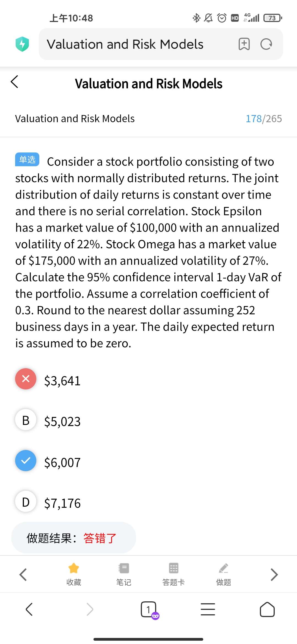
Task: Add bookmark for this page
Action: (244, 44)
